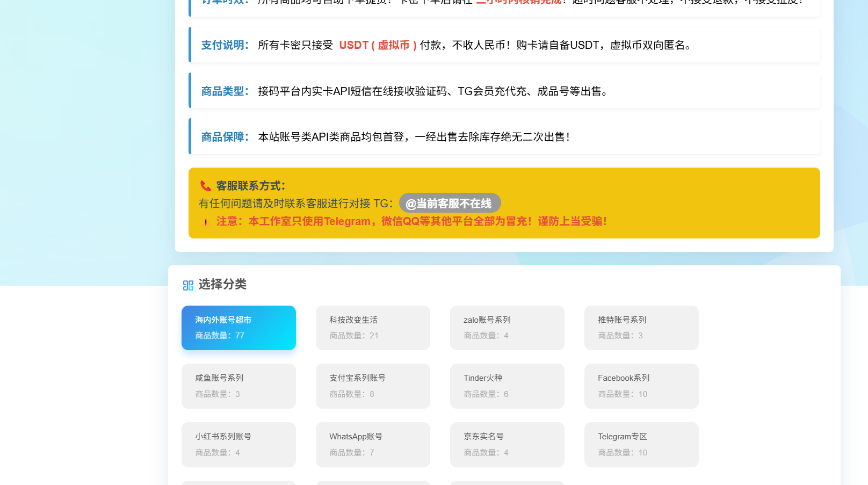The image size is (868, 485).
Task: Select the Telegram专区 category
Action: click(x=641, y=445)
